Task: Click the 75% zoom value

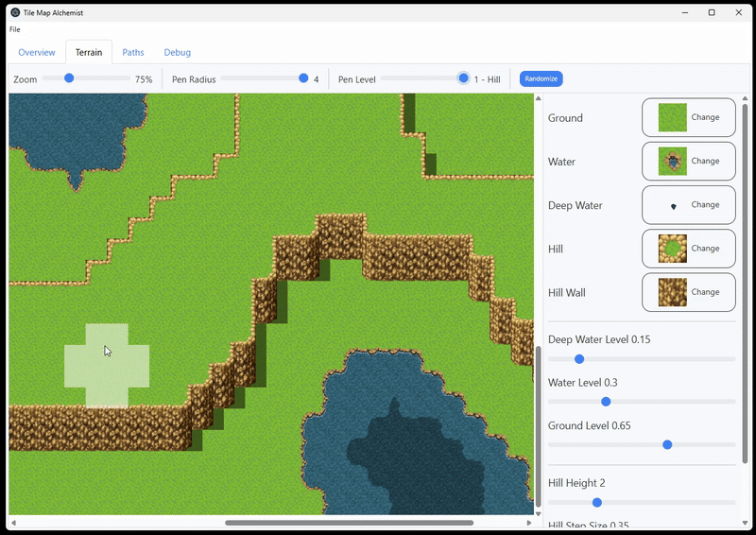Action: 144,79
